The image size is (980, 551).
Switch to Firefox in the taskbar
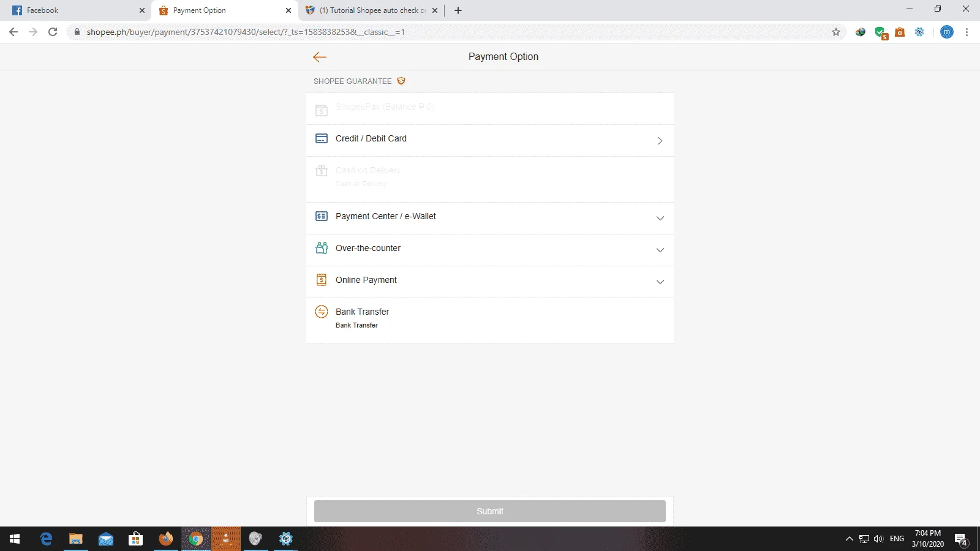[166, 539]
